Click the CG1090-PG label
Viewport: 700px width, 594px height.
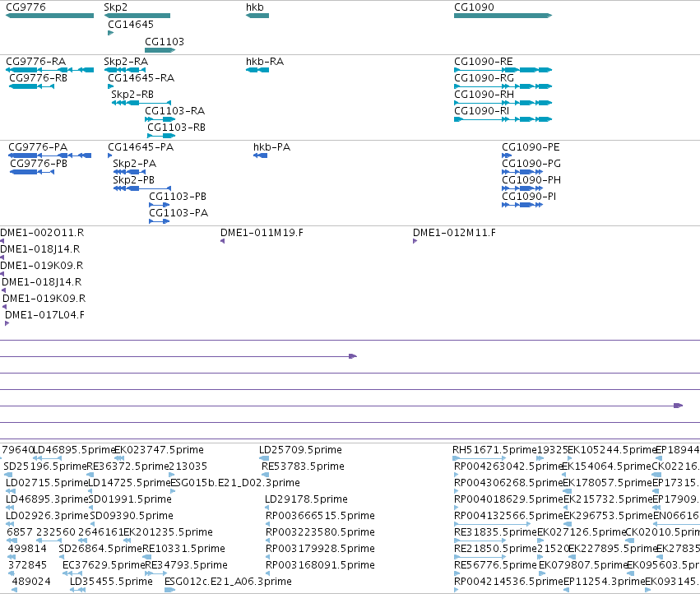coord(531,164)
